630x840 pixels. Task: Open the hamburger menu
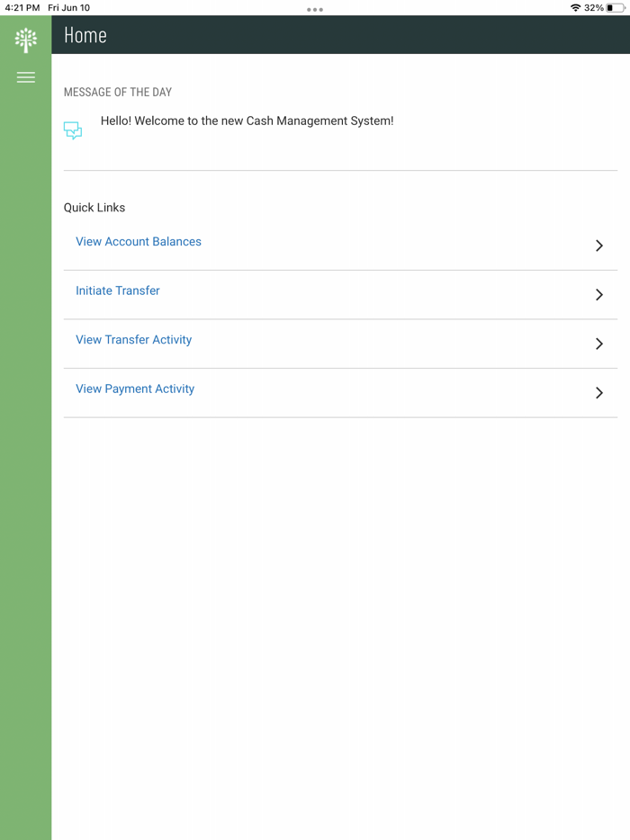coord(26,77)
